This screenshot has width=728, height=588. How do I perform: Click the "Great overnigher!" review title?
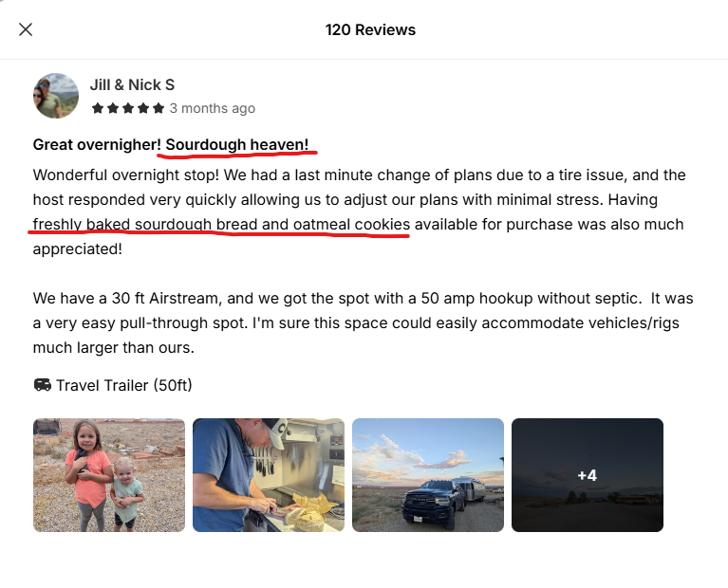pyautogui.click(x=97, y=144)
